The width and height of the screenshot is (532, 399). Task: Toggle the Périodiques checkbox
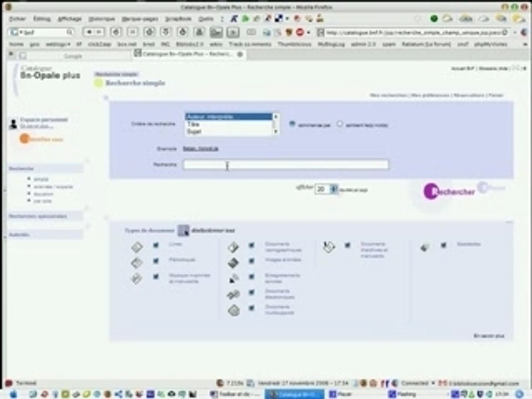(156, 260)
